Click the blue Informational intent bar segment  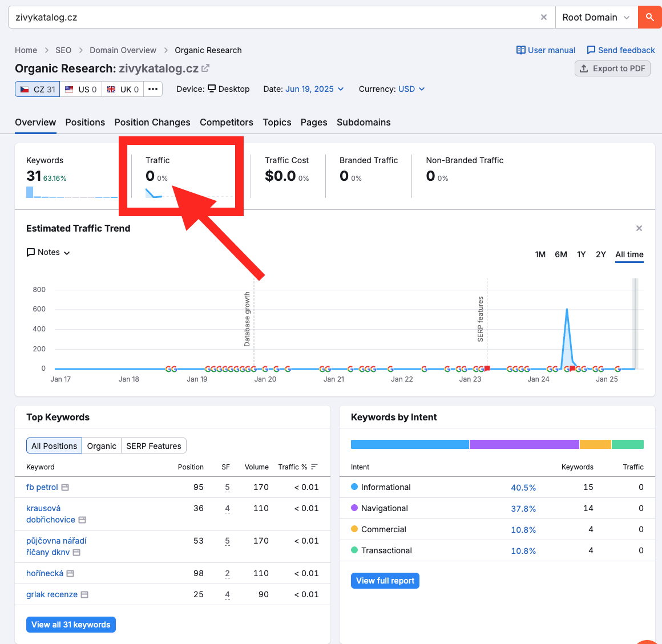tap(410, 444)
